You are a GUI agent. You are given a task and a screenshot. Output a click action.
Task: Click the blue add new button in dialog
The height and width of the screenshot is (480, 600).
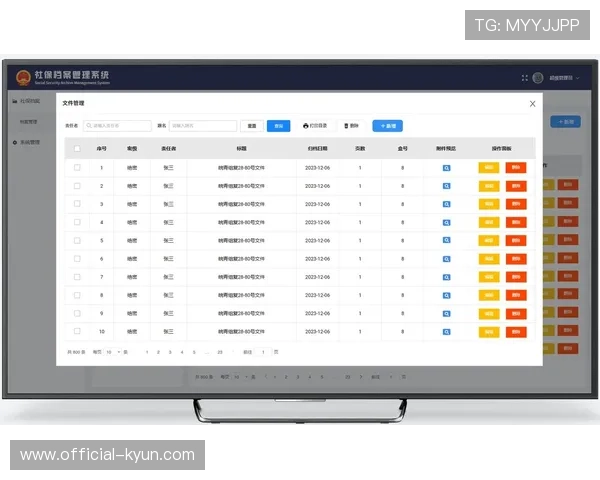coord(387,126)
